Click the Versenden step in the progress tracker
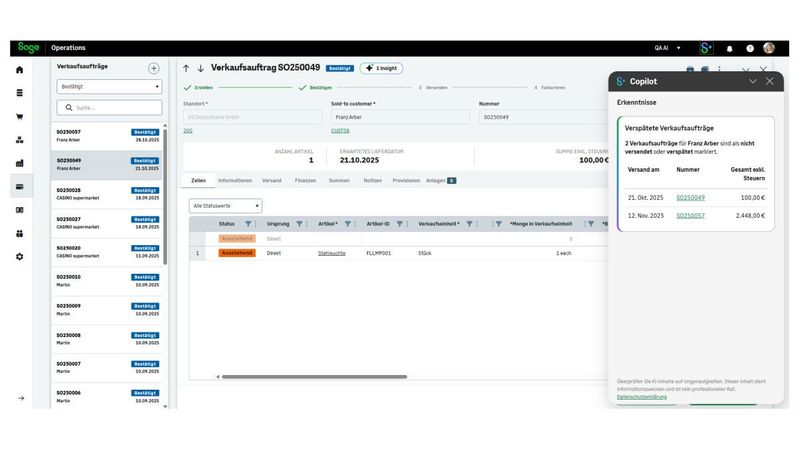 pyautogui.click(x=433, y=88)
